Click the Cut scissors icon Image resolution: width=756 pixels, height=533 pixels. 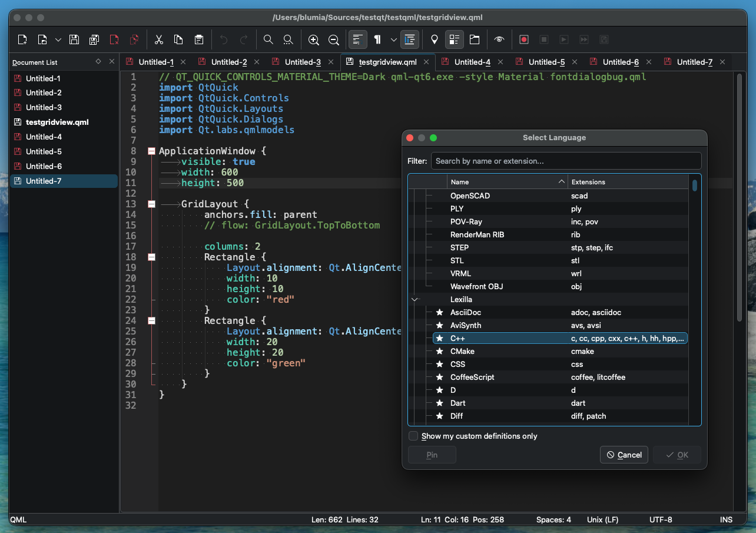point(158,39)
